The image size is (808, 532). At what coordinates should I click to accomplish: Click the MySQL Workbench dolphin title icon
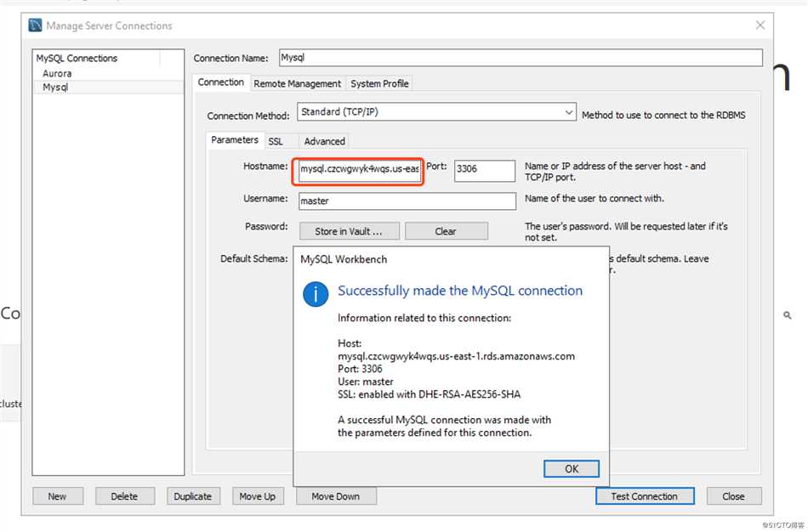point(35,25)
